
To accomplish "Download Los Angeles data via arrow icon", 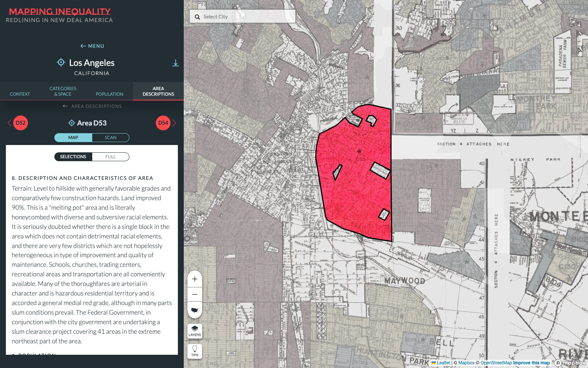I will pos(176,63).
